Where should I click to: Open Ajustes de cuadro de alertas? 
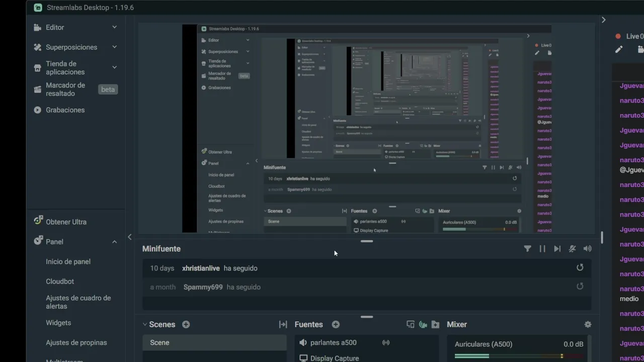(x=78, y=302)
